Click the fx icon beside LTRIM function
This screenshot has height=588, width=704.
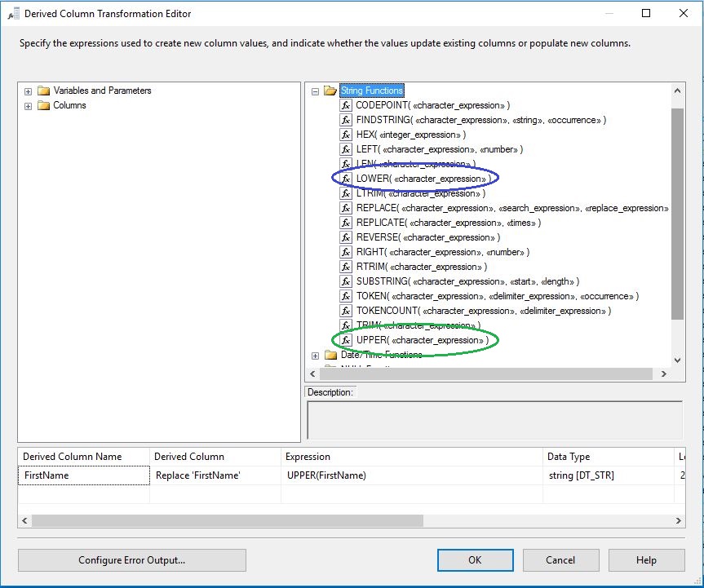(x=345, y=193)
